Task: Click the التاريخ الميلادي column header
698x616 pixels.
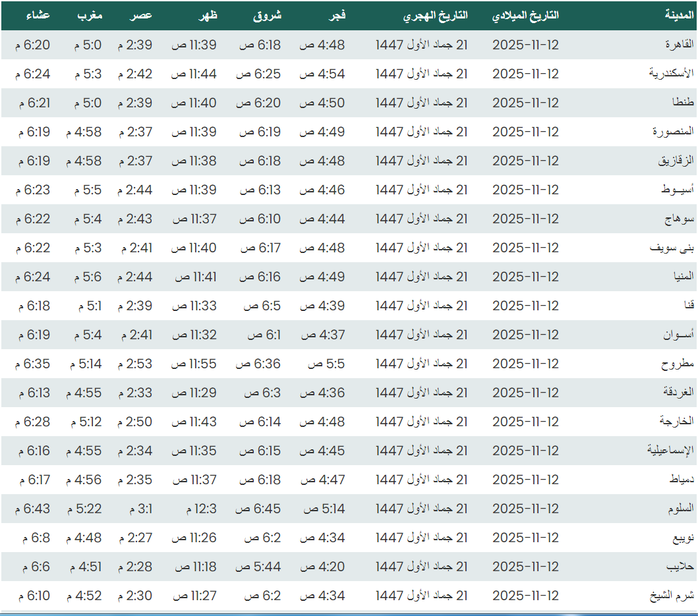Action: click(525, 15)
